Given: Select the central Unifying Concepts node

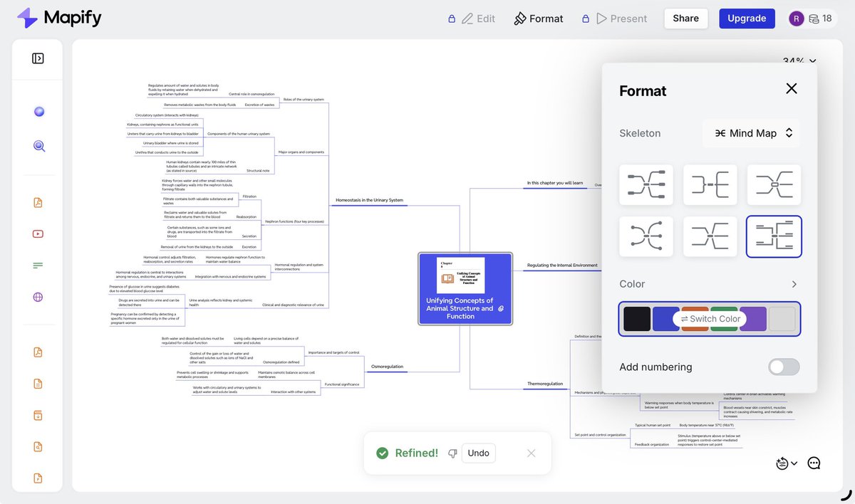Looking at the screenshot, I should (x=465, y=288).
